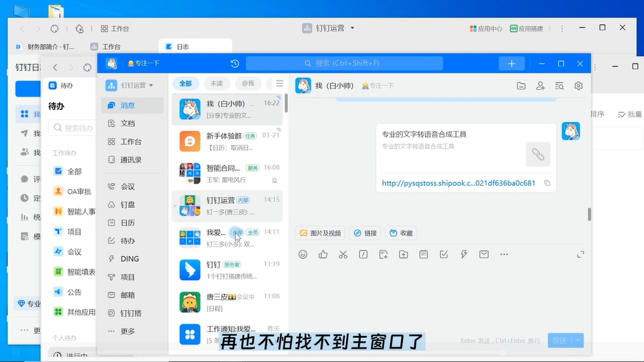This screenshot has height=362, width=644.
Task: Open the blue plus create menu
Action: [511, 64]
